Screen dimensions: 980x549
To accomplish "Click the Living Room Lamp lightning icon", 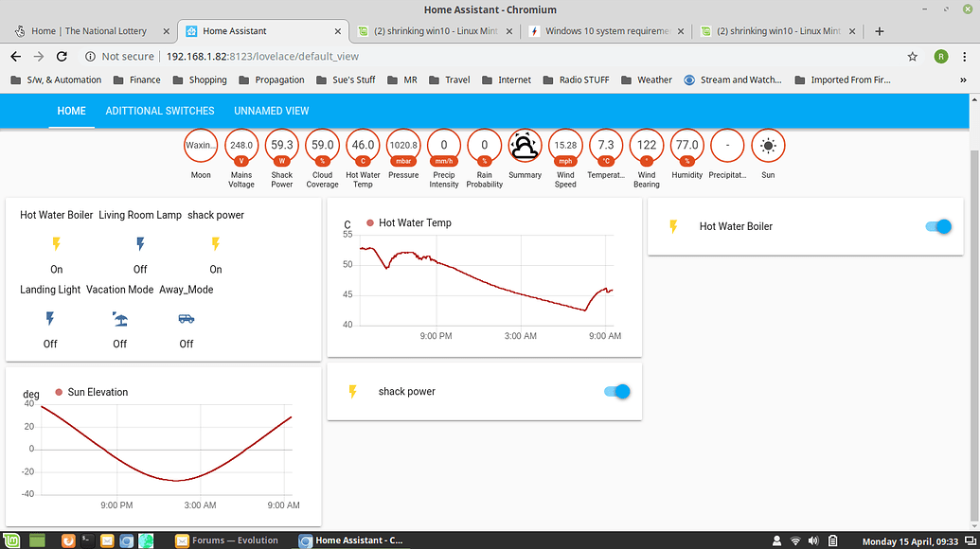I will click(140, 243).
